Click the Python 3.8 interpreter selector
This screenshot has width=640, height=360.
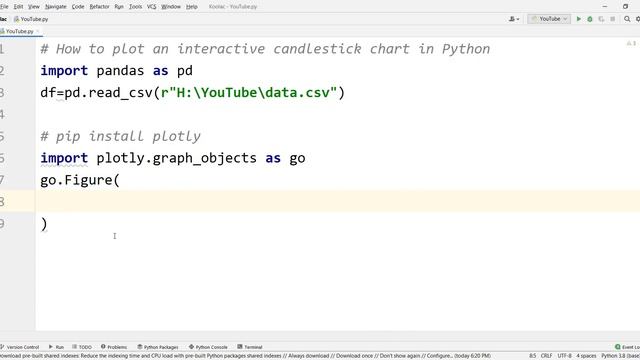[x=620, y=356]
